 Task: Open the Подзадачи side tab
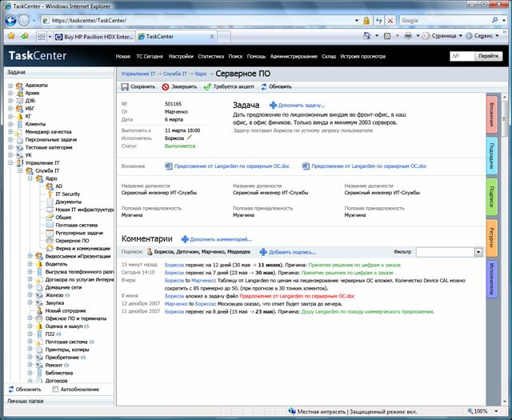click(492, 155)
